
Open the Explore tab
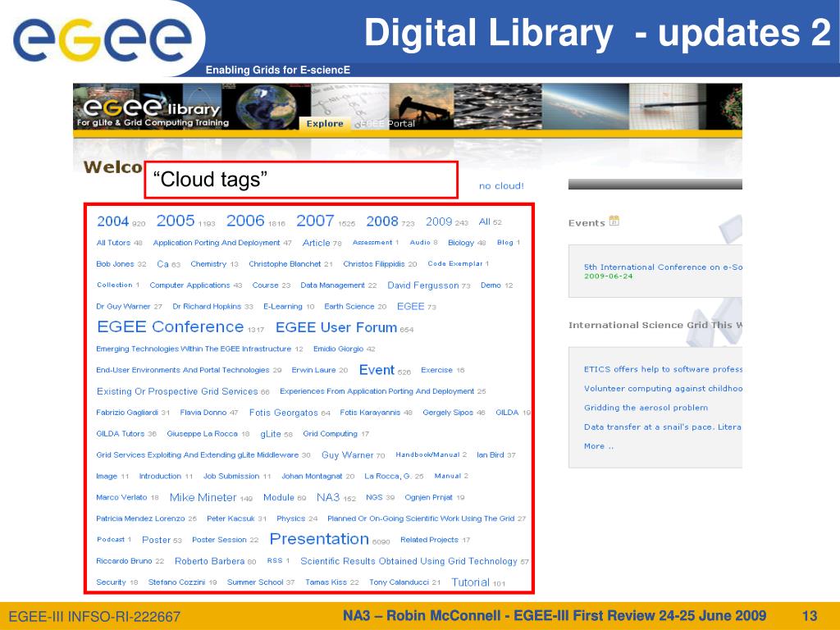[325, 123]
